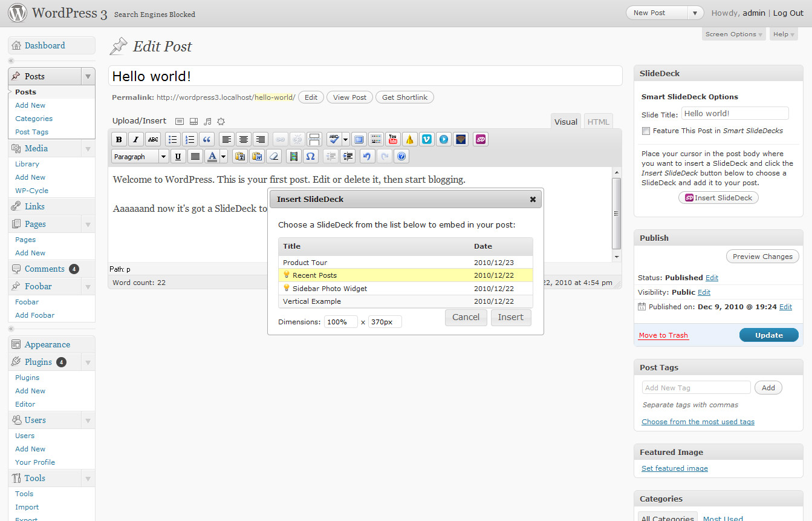Viewport: 812px width, 521px height.
Task: Expand the Help panel
Action: [784, 34]
